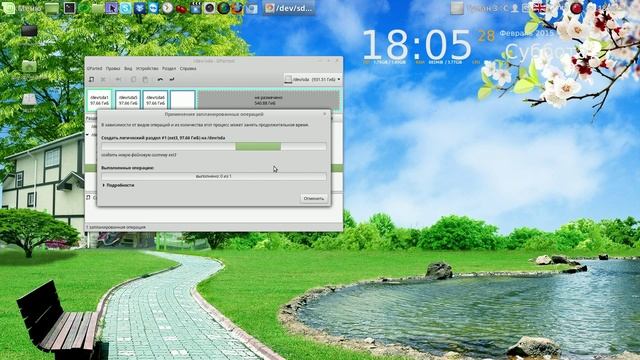Click the current operation progress bar

pos(214,146)
